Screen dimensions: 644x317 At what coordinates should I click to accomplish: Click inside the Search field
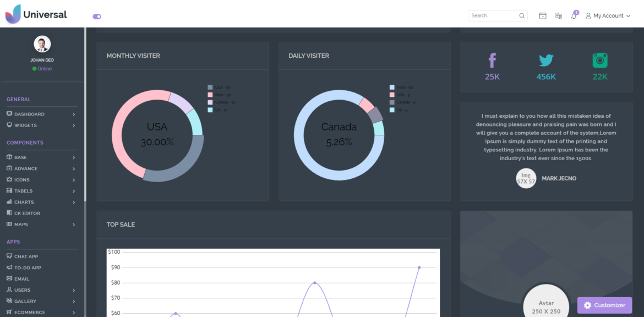click(494, 15)
